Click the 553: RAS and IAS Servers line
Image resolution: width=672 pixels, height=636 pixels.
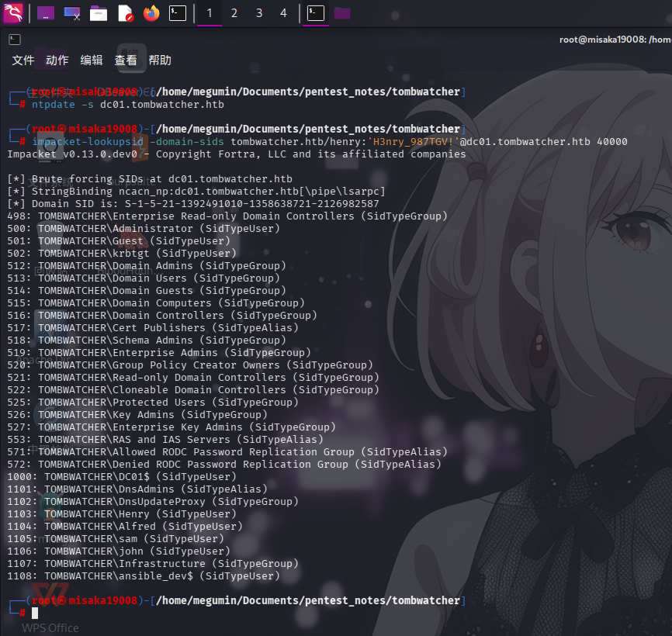click(165, 440)
